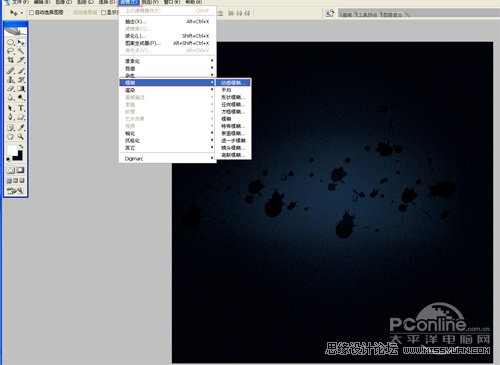Open the 窗口(W) menu

tap(172, 2)
